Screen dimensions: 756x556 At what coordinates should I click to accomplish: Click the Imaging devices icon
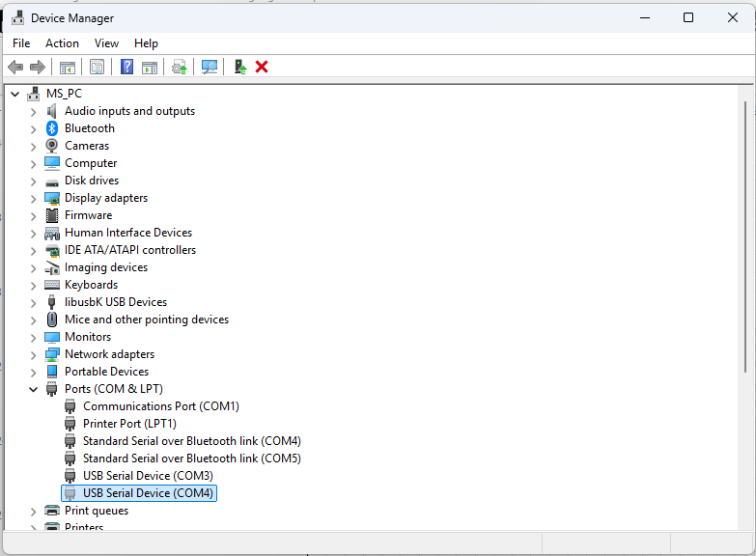(x=52, y=267)
